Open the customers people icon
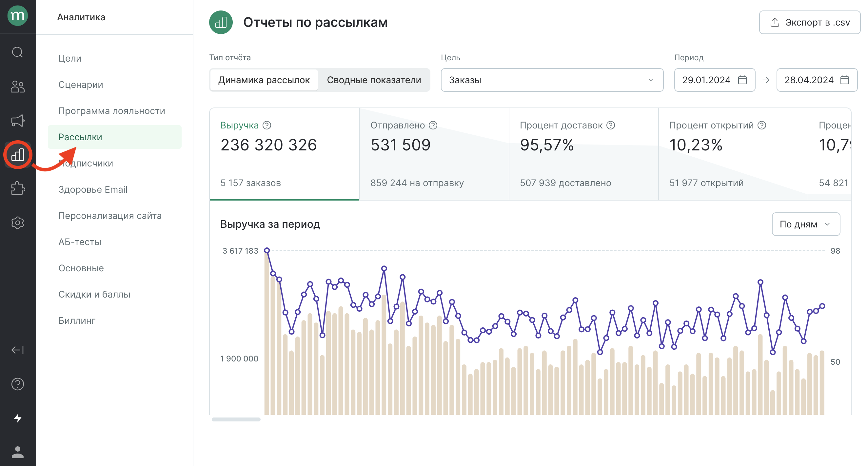868x466 pixels. pyautogui.click(x=17, y=87)
